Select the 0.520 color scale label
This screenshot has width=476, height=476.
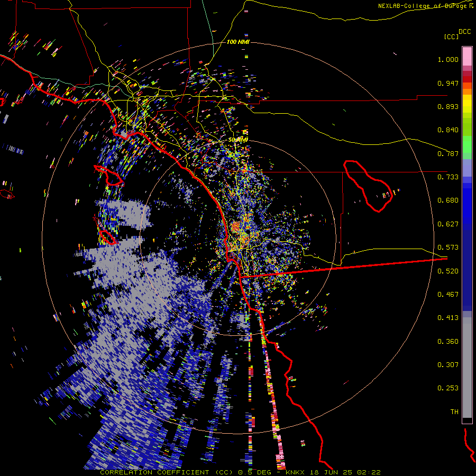(448, 271)
